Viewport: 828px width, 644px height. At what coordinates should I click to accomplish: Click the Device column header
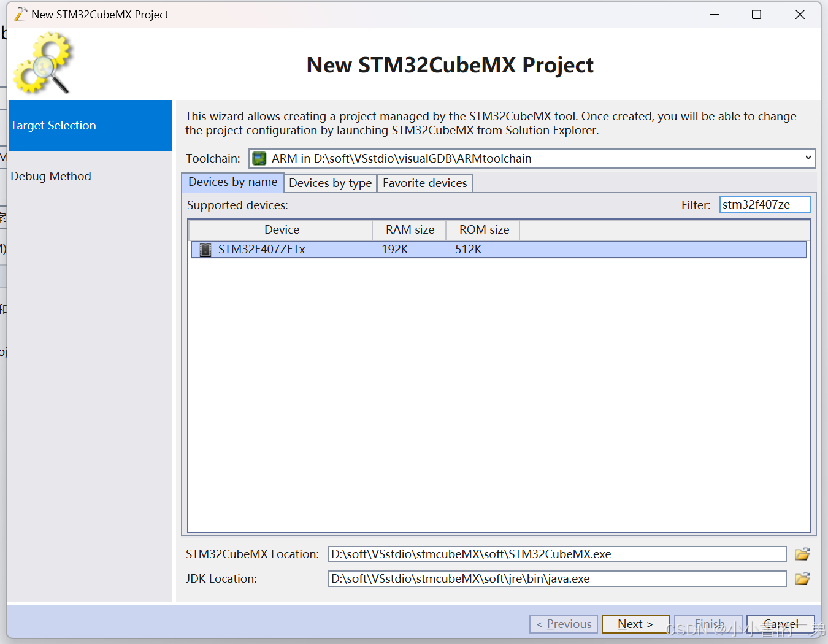pos(282,229)
